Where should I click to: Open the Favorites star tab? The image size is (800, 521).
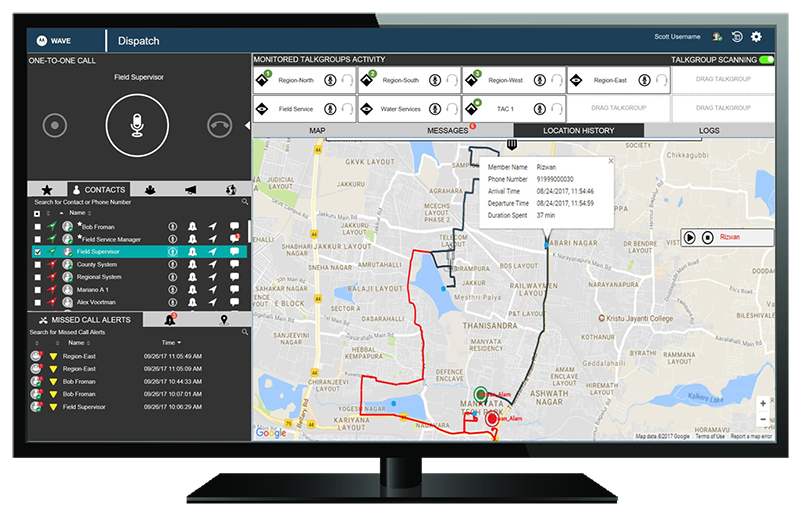pos(46,190)
